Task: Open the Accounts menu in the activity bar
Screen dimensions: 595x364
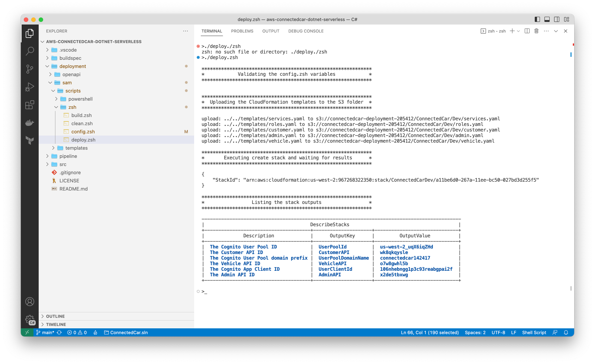Action: 30,302
